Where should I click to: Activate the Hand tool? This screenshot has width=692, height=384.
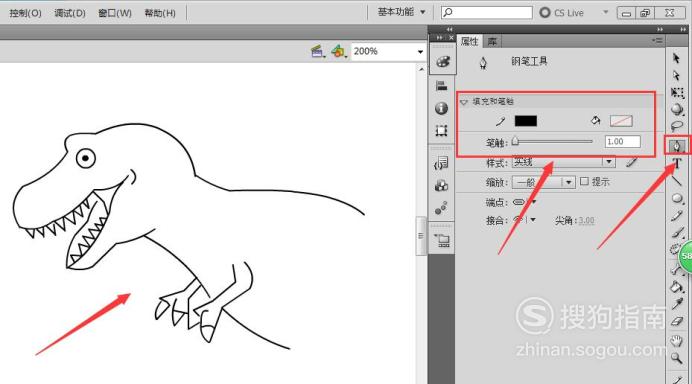(676, 340)
